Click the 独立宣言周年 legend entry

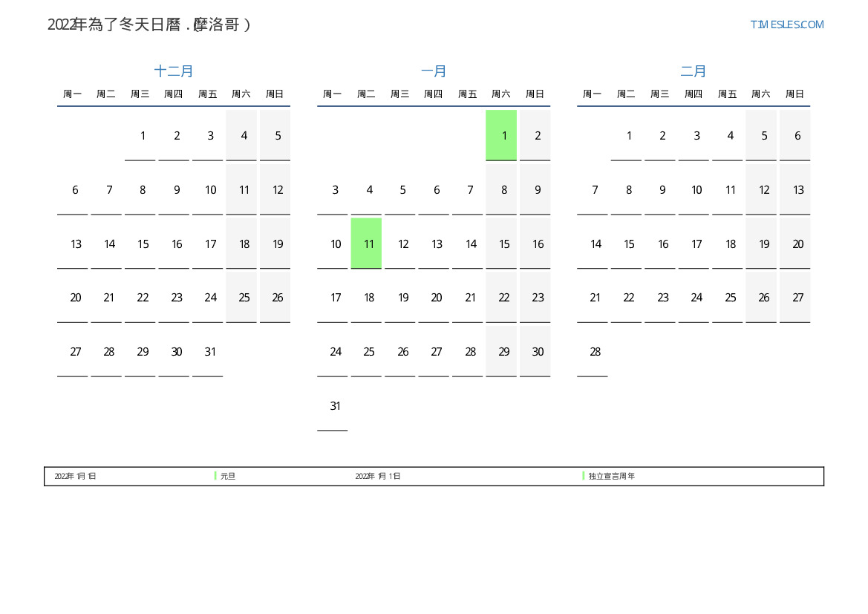(x=611, y=476)
